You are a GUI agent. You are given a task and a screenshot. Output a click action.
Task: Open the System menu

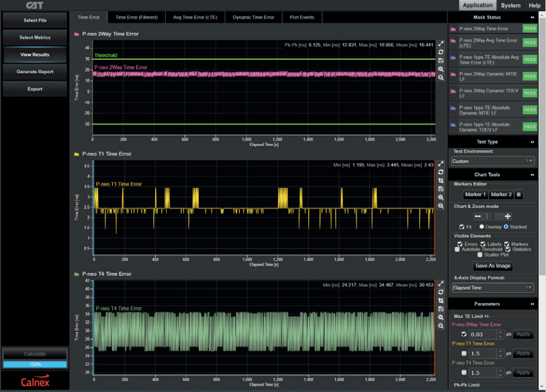(511, 5)
